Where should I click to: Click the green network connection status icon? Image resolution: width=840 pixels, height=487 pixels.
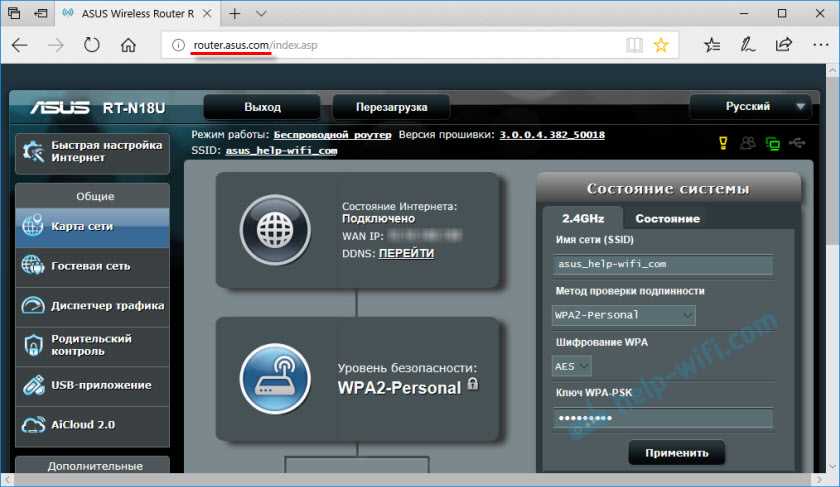[x=773, y=143]
